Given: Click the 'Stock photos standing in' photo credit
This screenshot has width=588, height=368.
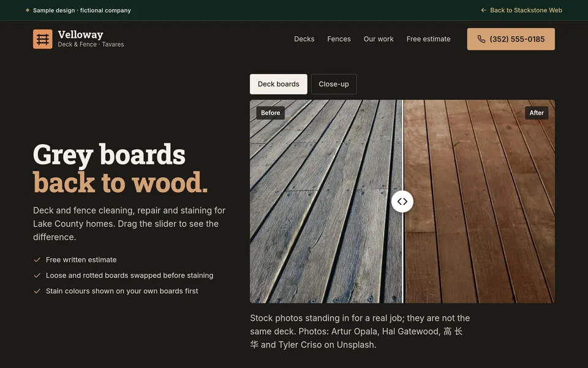Looking at the screenshot, I should (360, 331).
